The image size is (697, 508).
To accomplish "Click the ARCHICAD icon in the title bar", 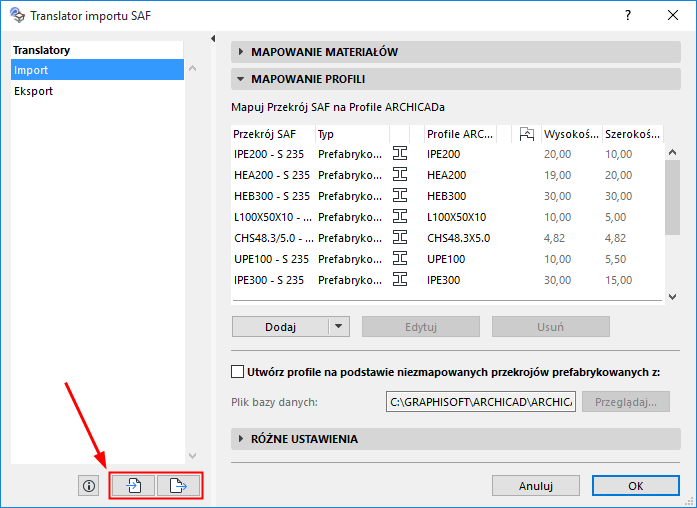I will pos(17,15).
